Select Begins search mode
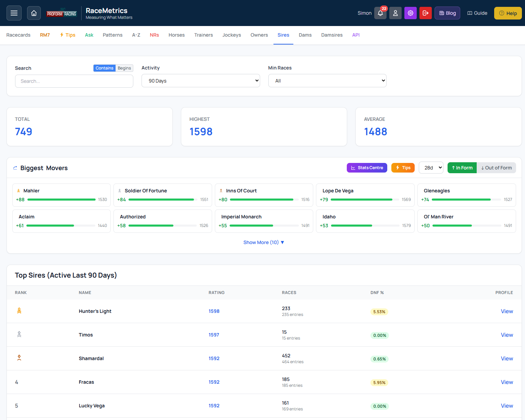525x420 pixels. coord(124,68)
